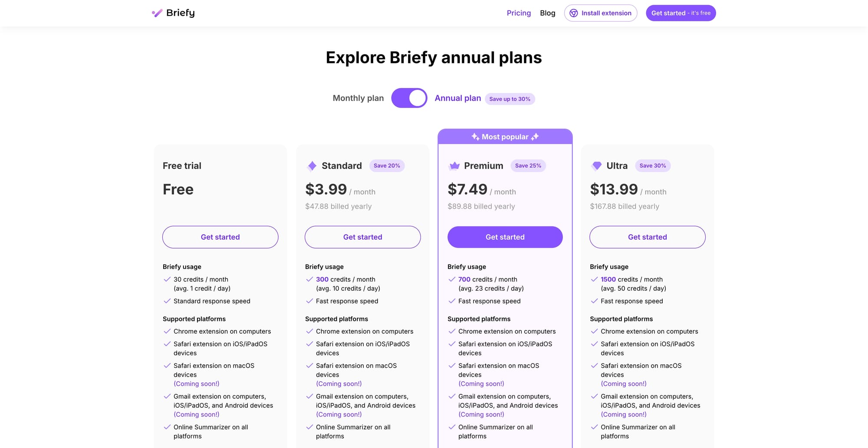The height and width of the screenshot is (448, 868).
Task: Open the Pricing nav link
Action: [x=519, y=13]
